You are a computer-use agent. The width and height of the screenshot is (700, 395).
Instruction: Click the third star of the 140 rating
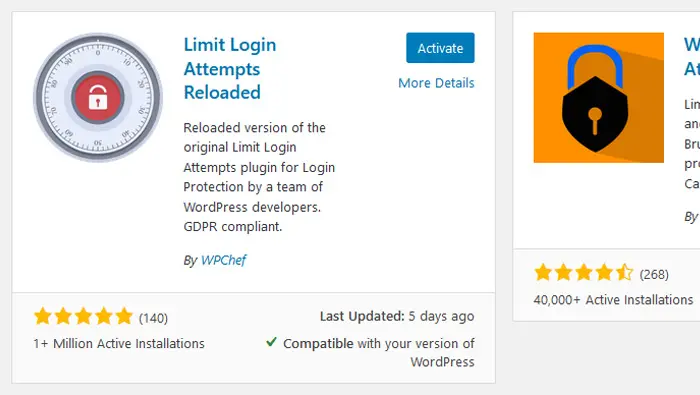point(83,316)
